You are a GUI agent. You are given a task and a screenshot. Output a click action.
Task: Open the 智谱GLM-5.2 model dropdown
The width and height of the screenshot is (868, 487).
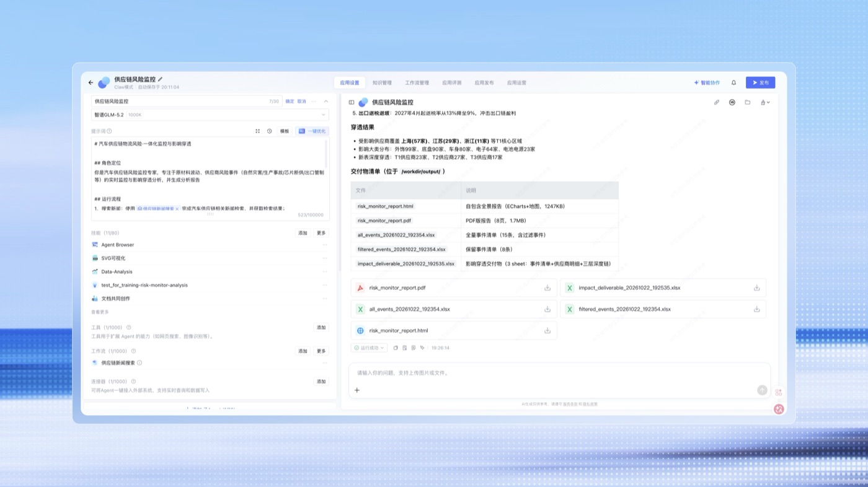pyautogui.click(x=210, y=115)
